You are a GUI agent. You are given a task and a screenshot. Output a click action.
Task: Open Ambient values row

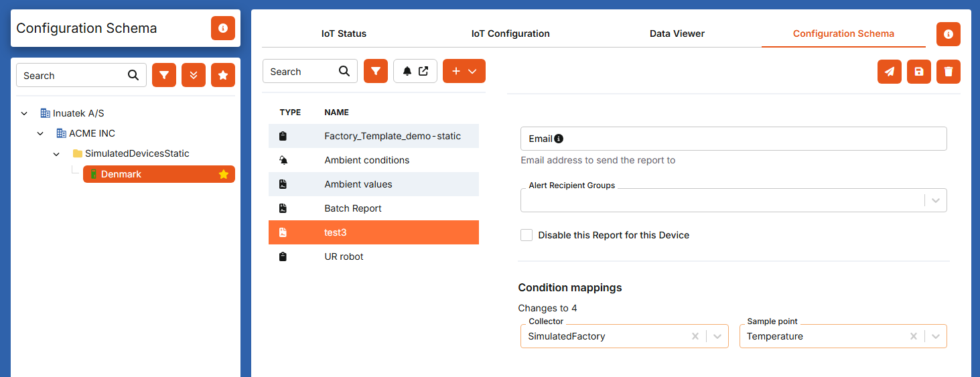(374, 184)
